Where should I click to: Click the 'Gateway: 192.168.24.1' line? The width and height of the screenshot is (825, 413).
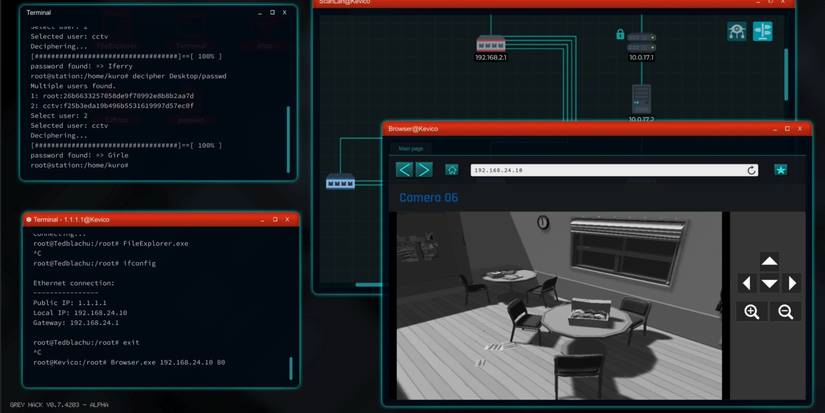pos(76,323)
